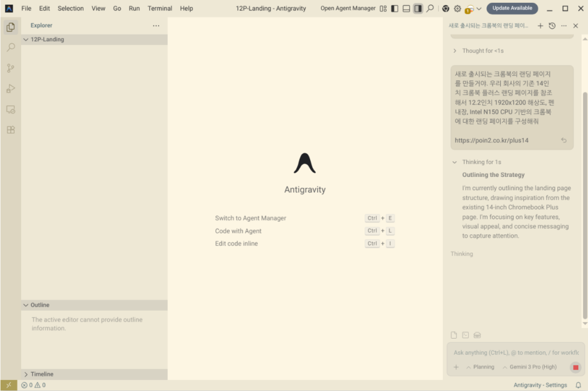This screenshot has height=391, width=588.
Task: Click the Ask anything chat input field
Action: pyautogui.click(x=515, y=353)
